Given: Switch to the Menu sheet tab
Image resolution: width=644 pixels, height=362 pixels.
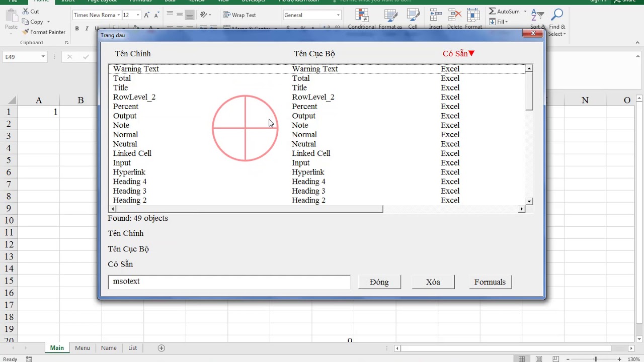Looking at the screenshot, I should coord(83,348).
